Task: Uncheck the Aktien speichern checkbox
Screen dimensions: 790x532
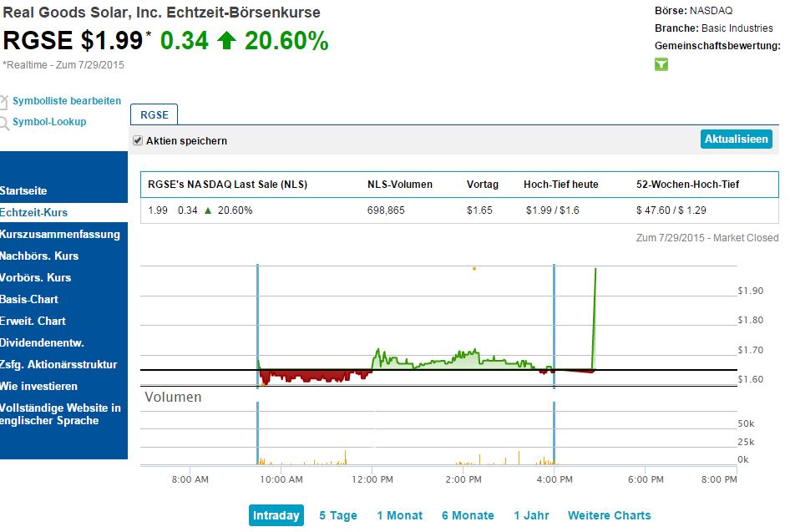Action: (138, 140)
